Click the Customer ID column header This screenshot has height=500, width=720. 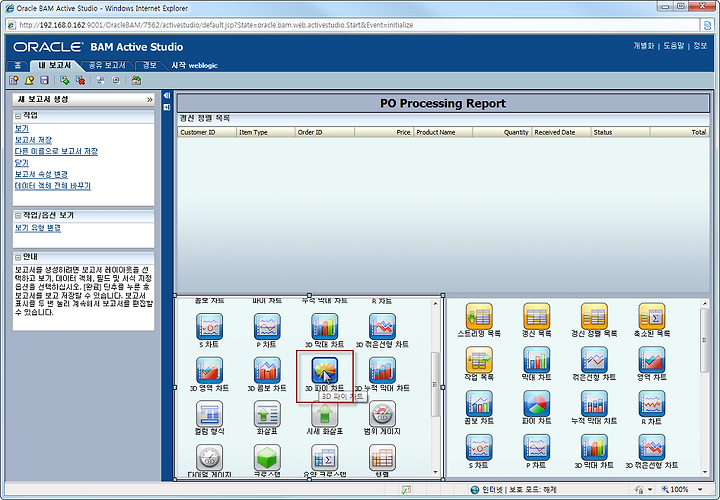point(207,132)
